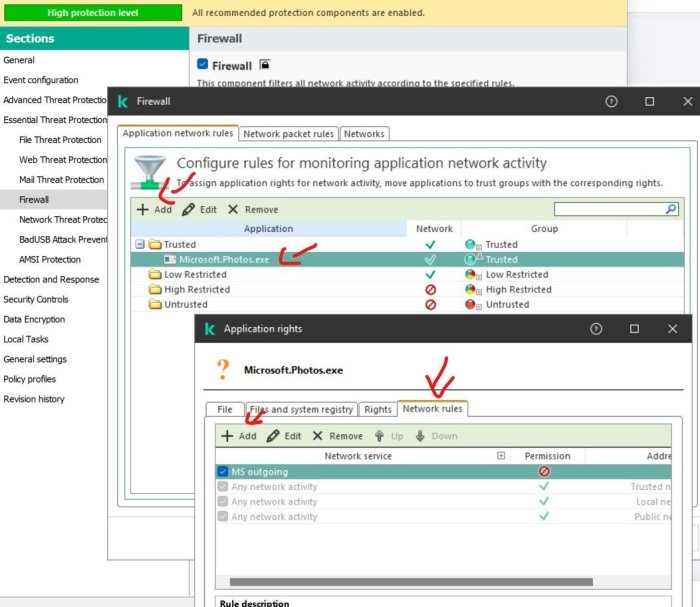Toggle checkbox of Public networks activity rule
Screen dimensions: 700x607
(x=223, y=516)
